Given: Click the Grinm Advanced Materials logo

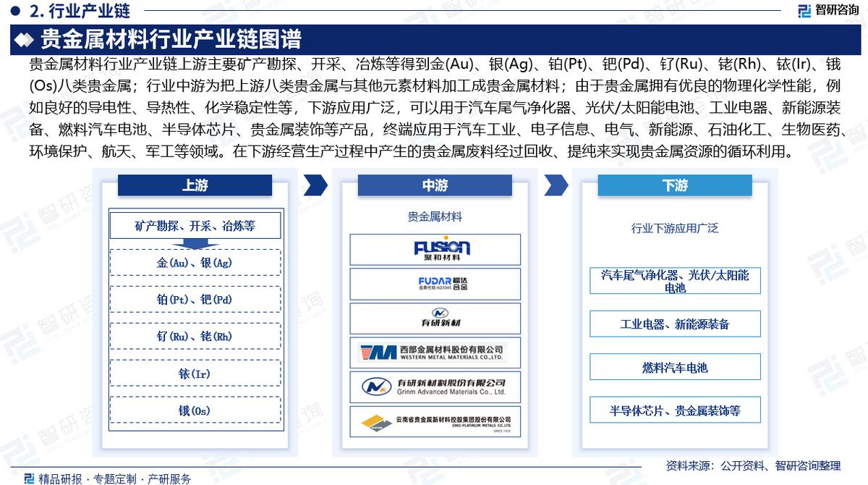Looking at the screenshot, I should (x=435, y=387).
